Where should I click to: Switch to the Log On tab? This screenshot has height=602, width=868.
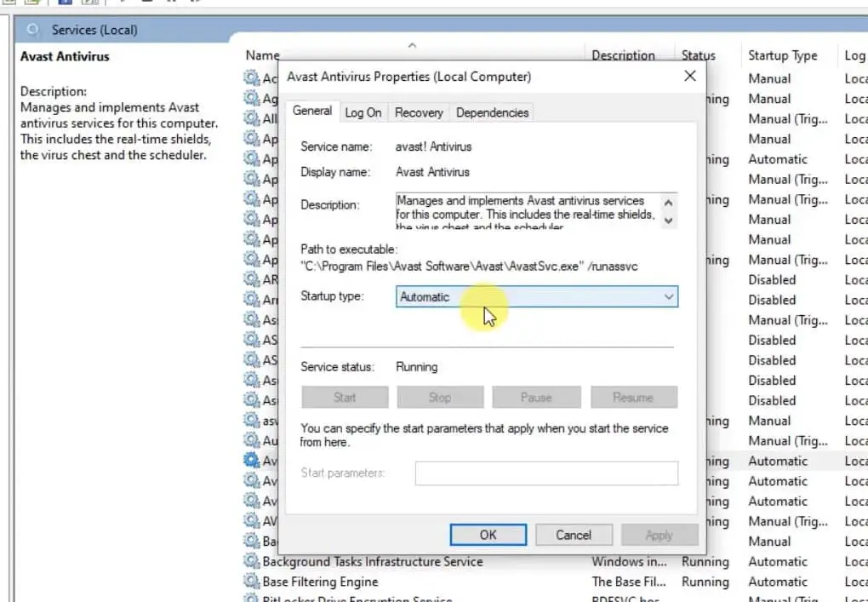(x=363, y=112)
